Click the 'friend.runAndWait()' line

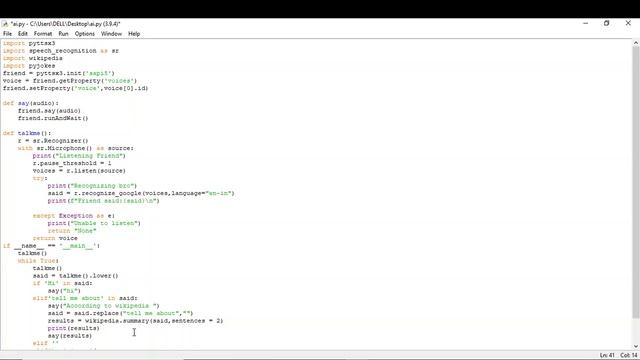click(x=53, y=118)
